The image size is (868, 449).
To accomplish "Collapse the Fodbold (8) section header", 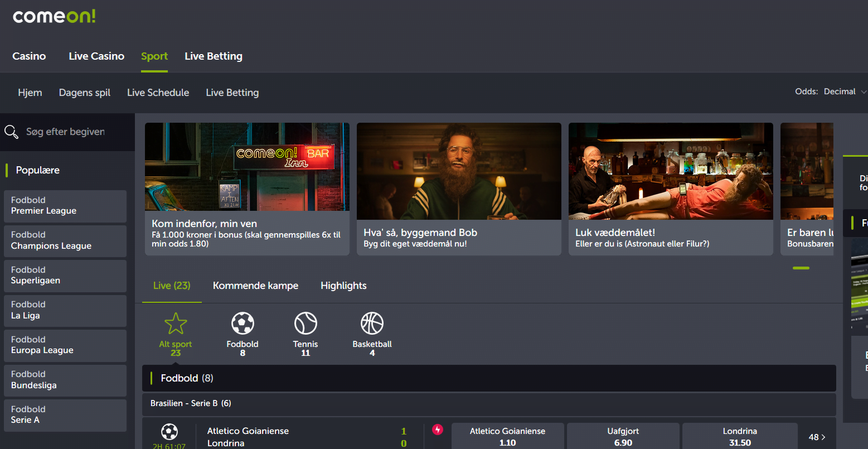I will (489, 378).
